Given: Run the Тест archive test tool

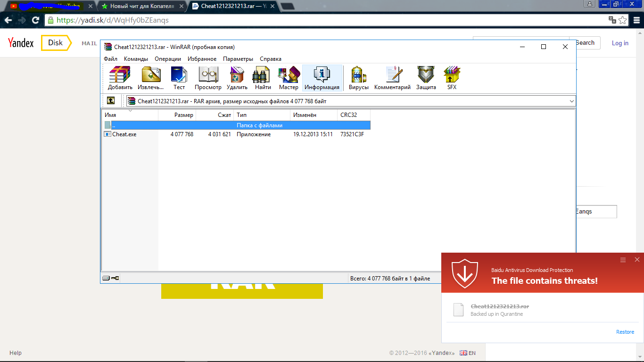Looking at the screenshot, I should pos(179,78).
